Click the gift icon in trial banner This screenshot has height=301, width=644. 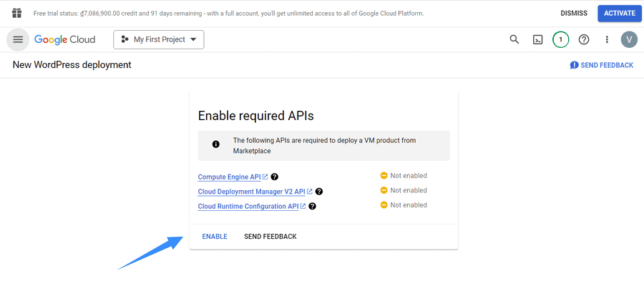tap(17, 13)
